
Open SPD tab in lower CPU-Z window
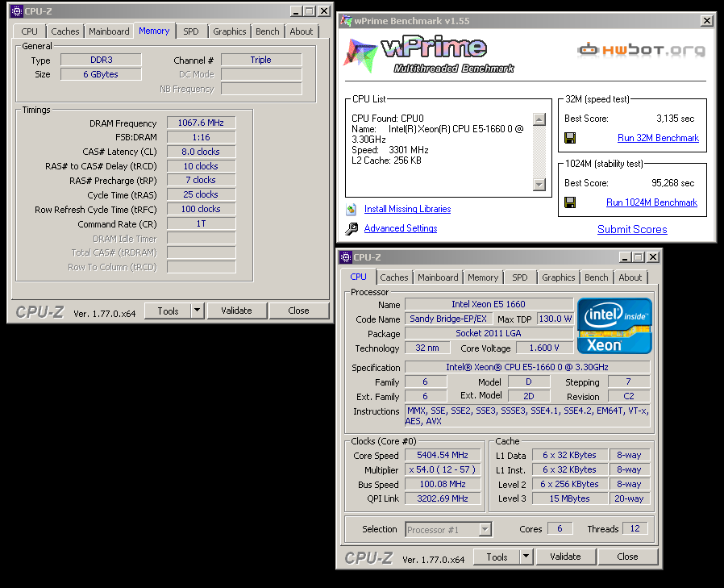click(x=520, y=277)
